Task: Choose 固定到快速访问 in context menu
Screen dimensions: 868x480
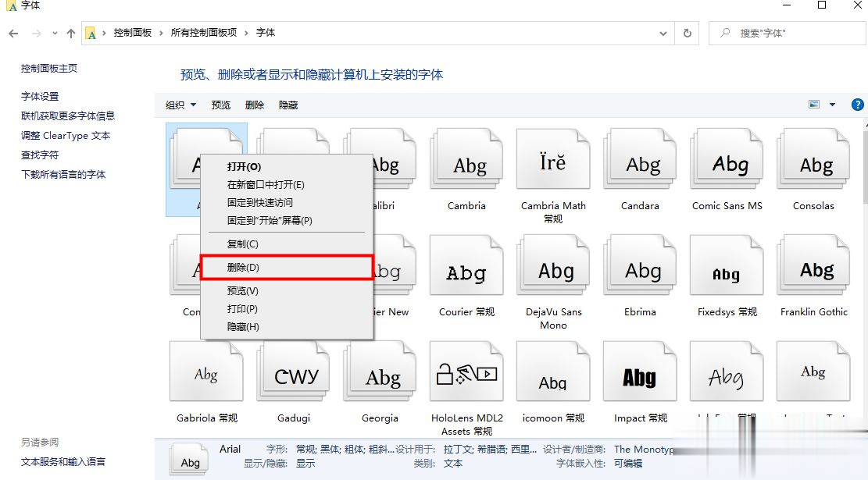Action: click(286, 202)
